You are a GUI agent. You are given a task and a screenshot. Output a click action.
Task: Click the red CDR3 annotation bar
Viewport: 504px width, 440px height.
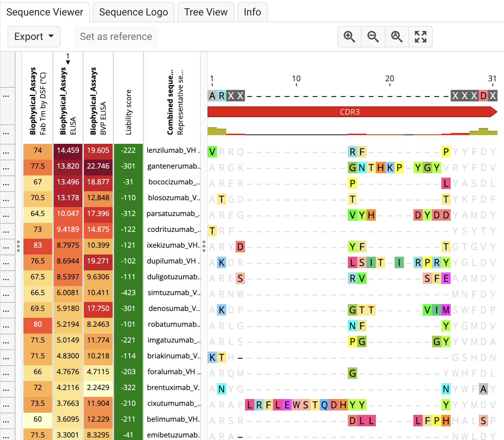(350, 112)
